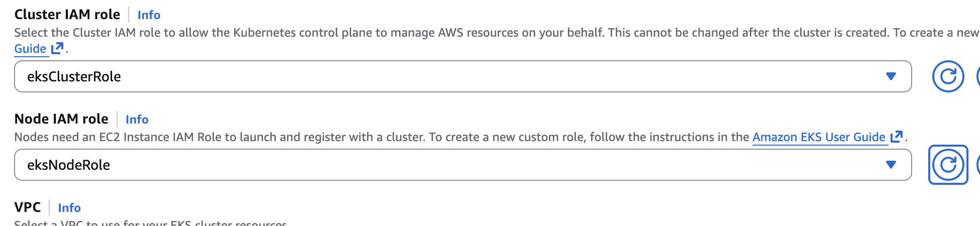This screenshot has height=226, width=980.
Task: Open the eksClusterRole dropdown arrow
Action: [x=891, y=76]
